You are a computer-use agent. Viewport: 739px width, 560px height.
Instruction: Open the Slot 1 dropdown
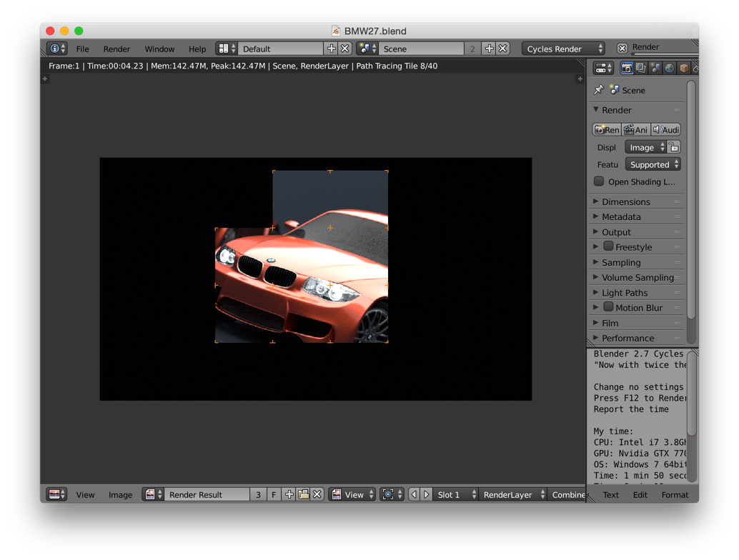point(455,494)
